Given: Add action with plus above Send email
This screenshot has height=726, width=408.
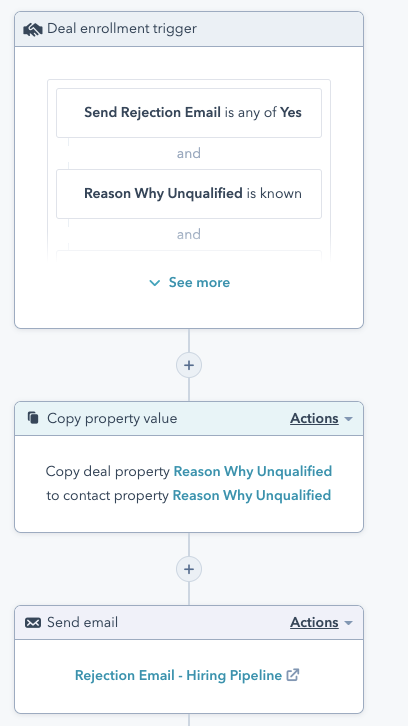Looking at the screenshot, I should tap(189, 569).
